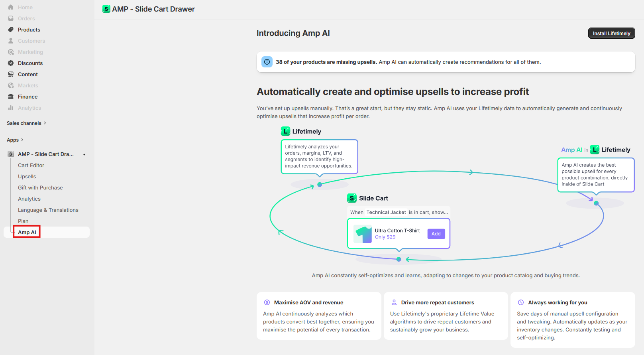Click the AMP app icon in sidebar
Viewport: 644px width, 355px height.
pyautogui.click(x=11, y=154)
